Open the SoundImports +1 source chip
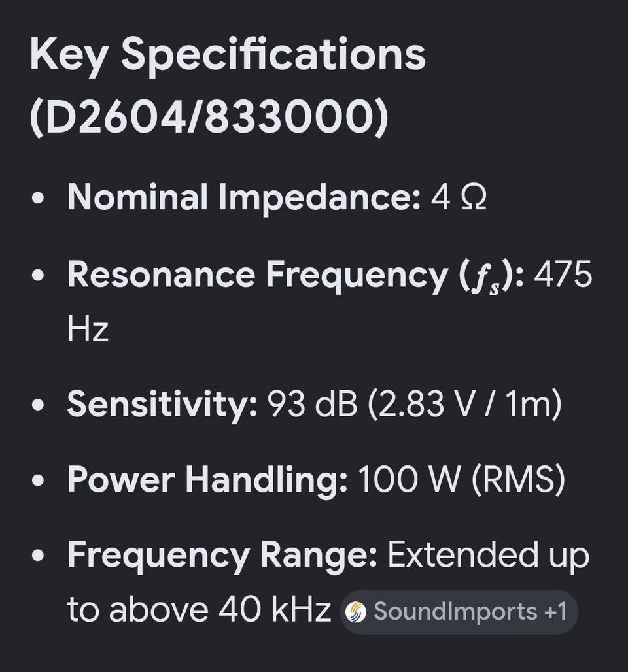The width and height of the screenshot is (628, 672). click(459, 612)
